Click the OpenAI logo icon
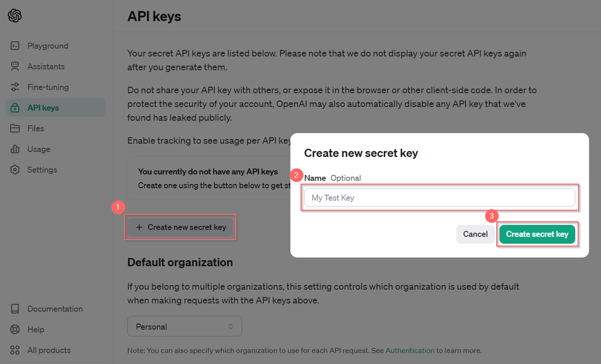601x364 pixels. (15, 16)
